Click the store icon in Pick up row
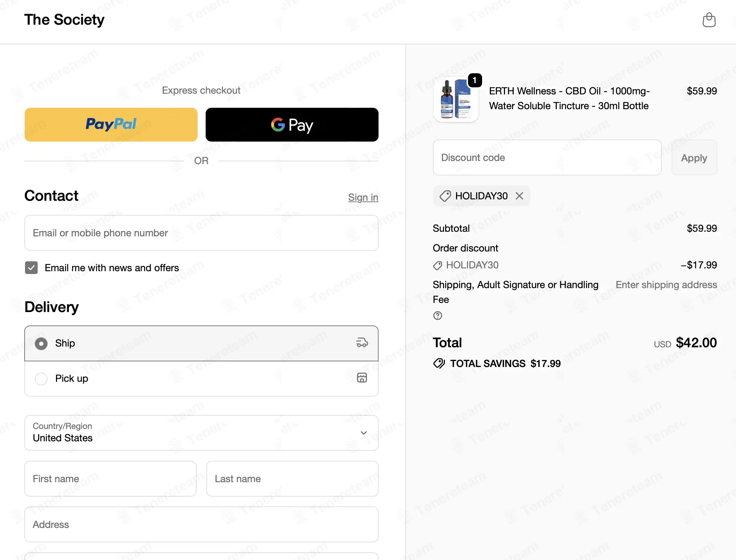This screenshot has width=736, height=560. 362,378
